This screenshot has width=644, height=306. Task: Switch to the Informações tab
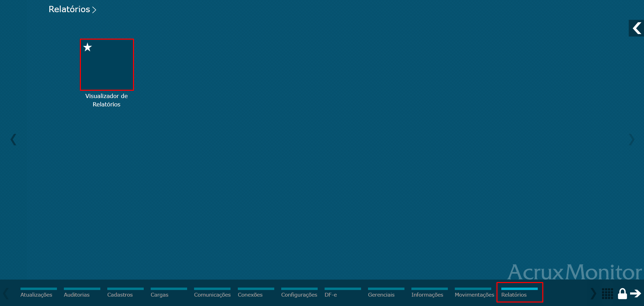(x=429, y=292)
